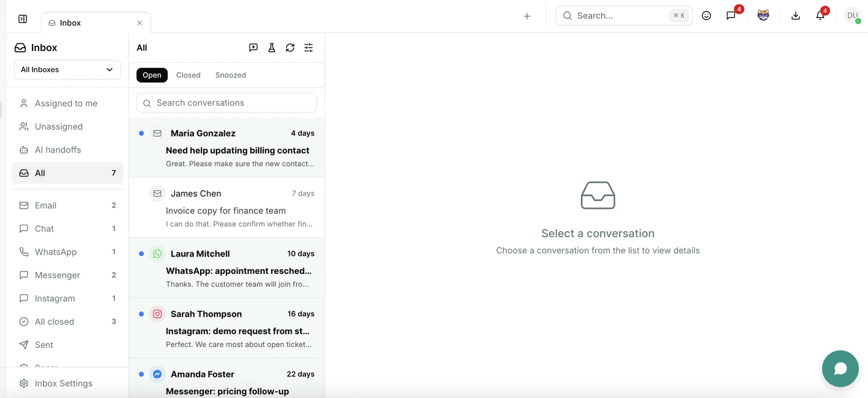The width and height of the screenshot is (868, 398).
Task: Click the flask icon in list header
Action: (x=272, y=48)
